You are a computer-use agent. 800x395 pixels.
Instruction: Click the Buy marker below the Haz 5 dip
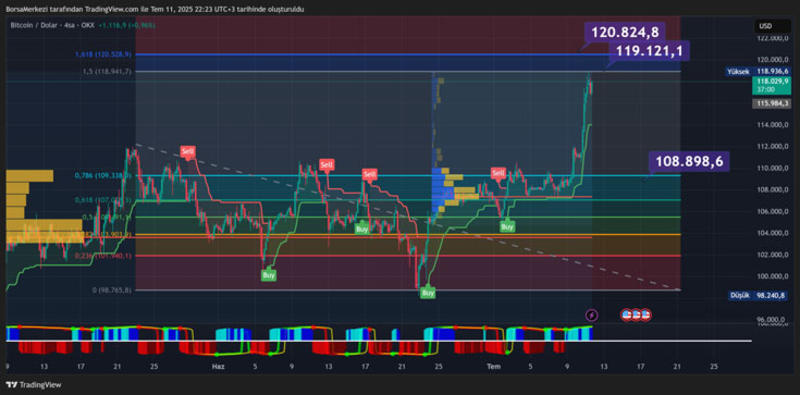(x=268, y=275)
